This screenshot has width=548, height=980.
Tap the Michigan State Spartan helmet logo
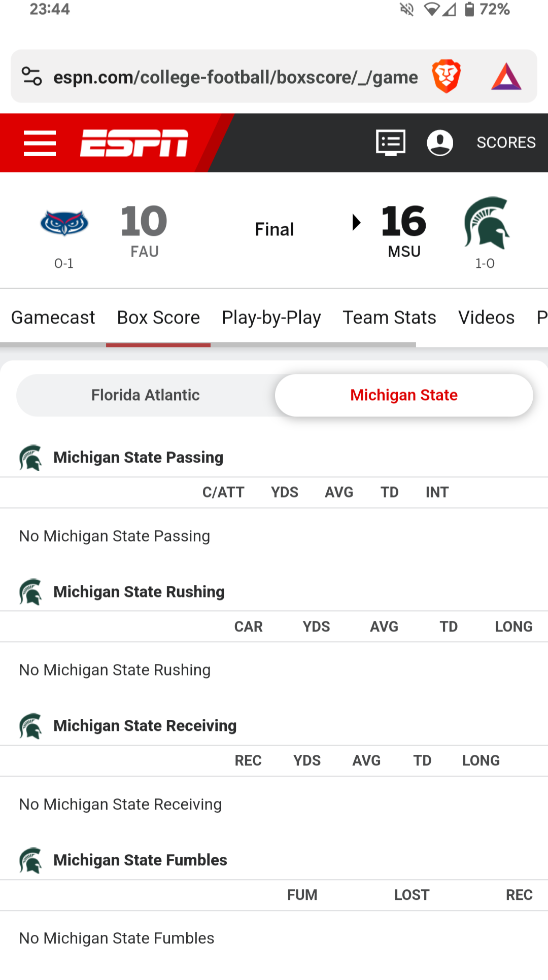tap(486, 222)
